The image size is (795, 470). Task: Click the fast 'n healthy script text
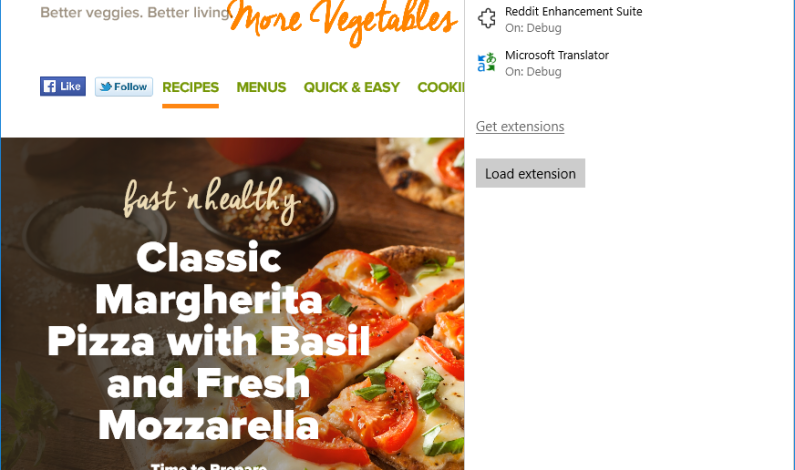(x=212, y=201)
